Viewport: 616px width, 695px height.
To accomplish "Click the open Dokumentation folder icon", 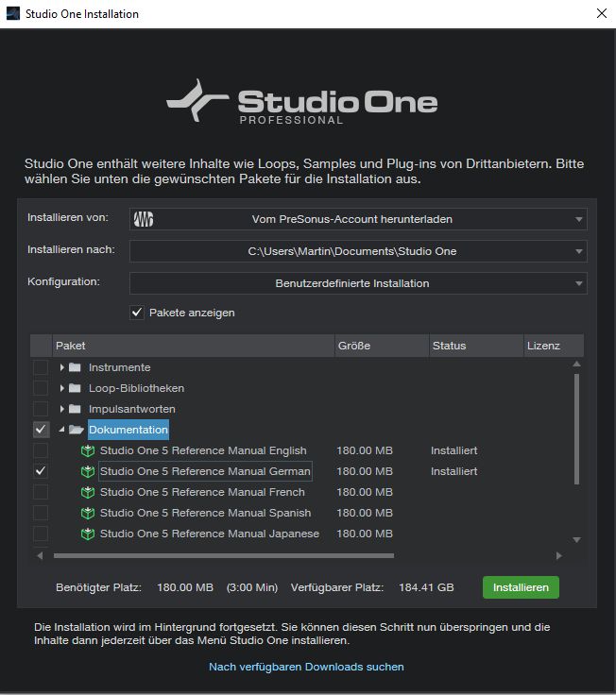I will [77, 430].
